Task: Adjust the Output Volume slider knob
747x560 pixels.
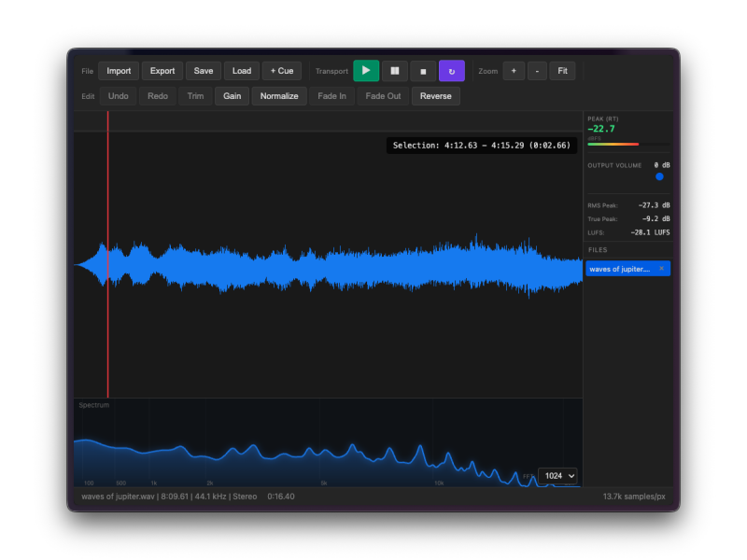Action: pos(659,176)
